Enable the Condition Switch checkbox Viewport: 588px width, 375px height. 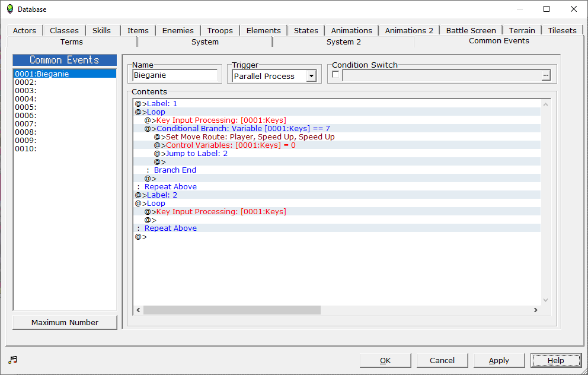click(335, 74)
